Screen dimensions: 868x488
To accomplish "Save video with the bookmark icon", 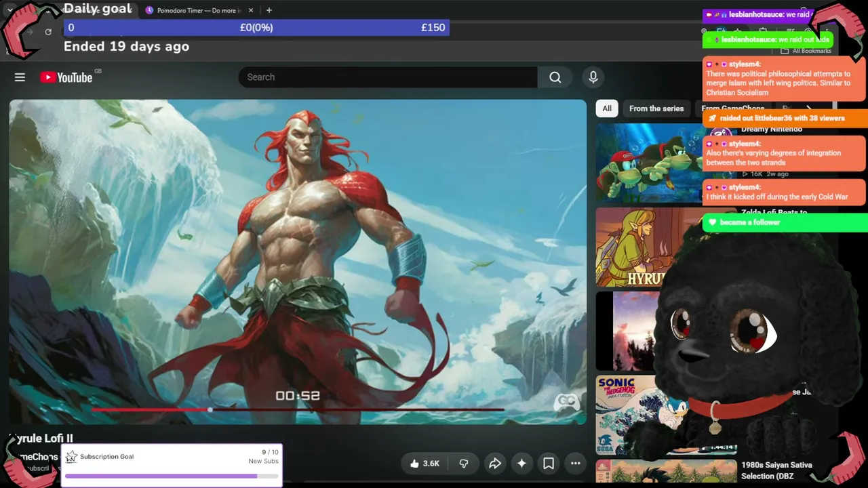I will click(549, 464).
